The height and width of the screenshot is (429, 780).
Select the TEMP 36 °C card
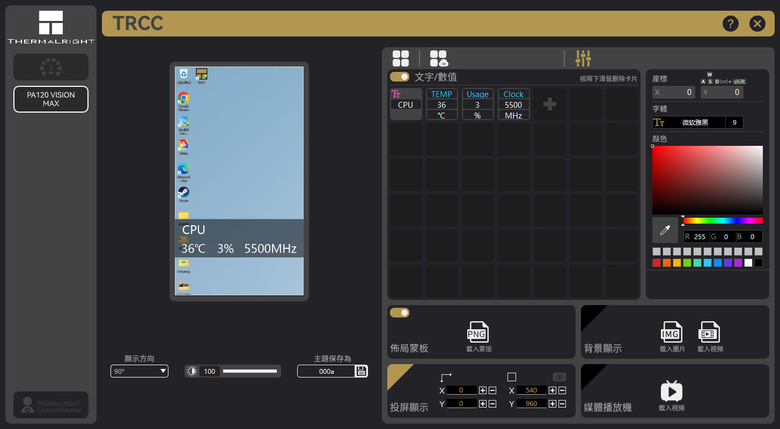(442, 104)
